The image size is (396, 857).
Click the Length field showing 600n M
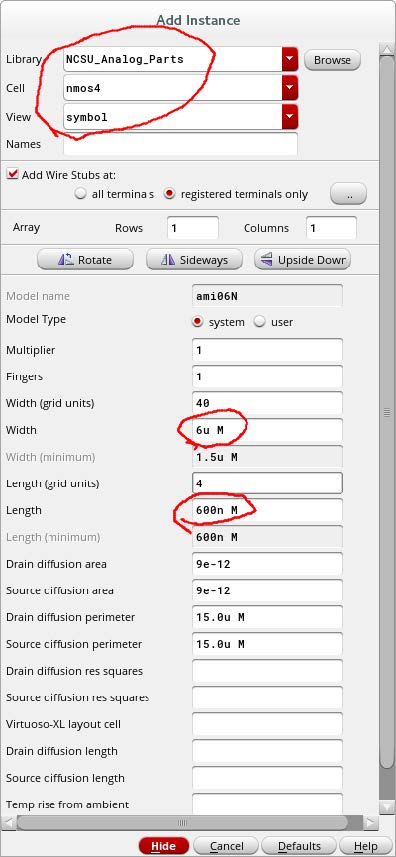(268, 510)
